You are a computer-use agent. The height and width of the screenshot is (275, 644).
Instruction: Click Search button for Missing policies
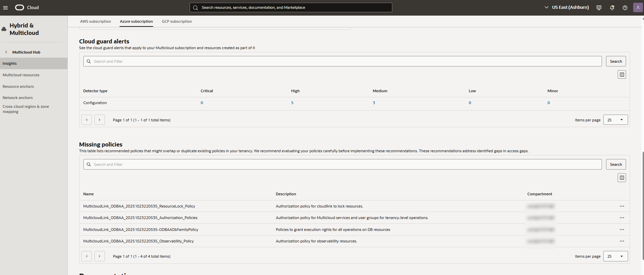tap(616, 164)
